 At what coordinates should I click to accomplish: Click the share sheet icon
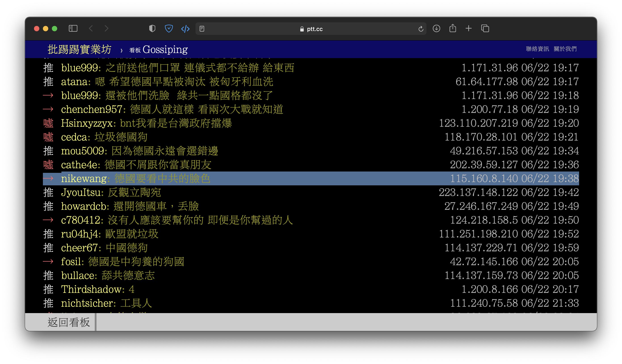(x=452, y=28)
